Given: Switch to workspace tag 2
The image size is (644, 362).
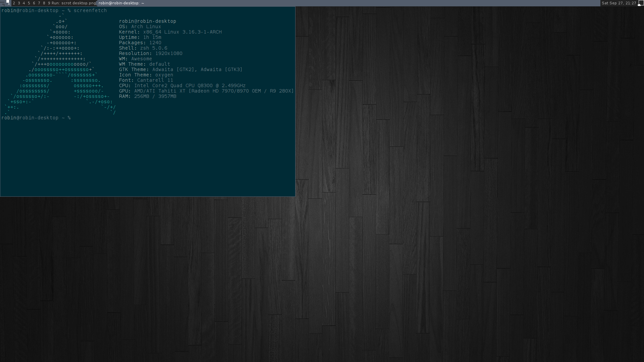Looking at the screenshot, I should (14, 3).
